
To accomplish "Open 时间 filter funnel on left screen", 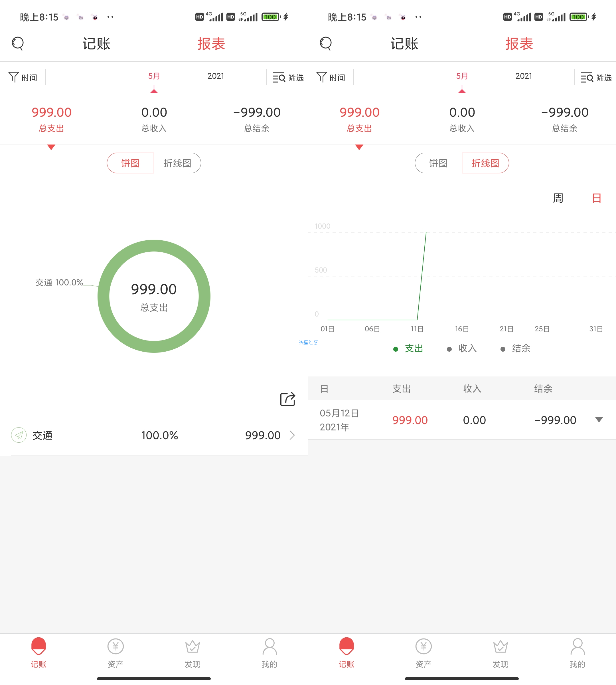I will [x=23, y=77].
